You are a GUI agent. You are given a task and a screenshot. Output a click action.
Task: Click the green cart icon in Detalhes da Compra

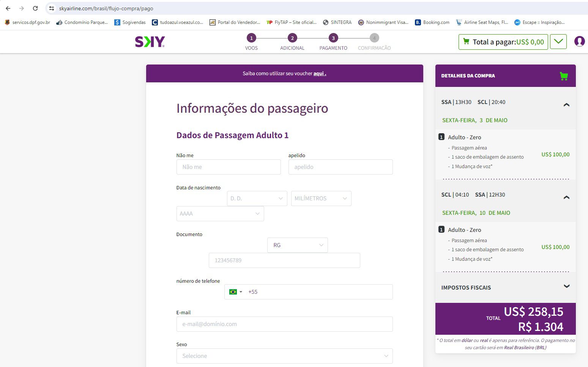pyautogui.click(x=564, y=76)
